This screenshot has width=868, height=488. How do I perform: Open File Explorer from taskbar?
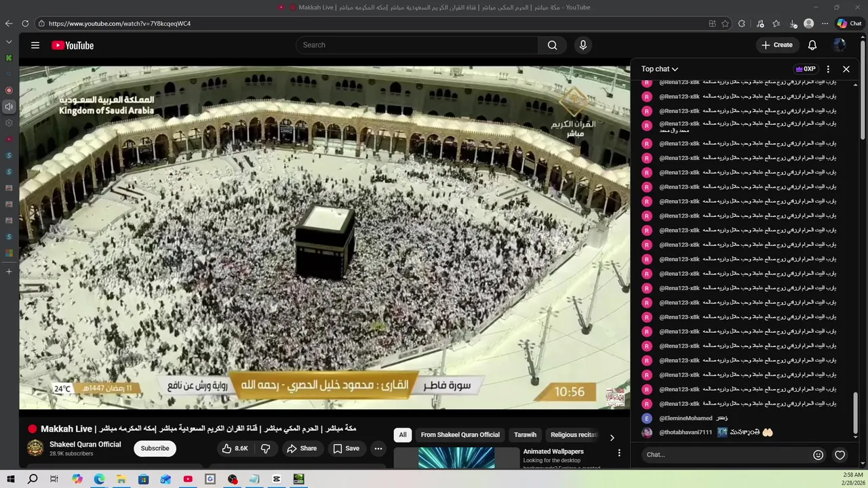point(121,479)
